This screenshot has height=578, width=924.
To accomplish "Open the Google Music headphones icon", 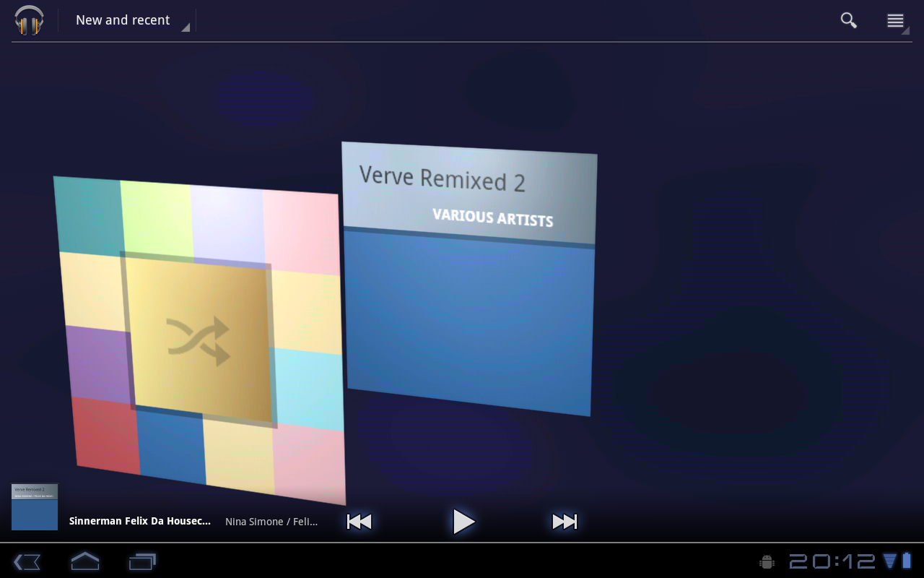I will [x=29, y=20].
